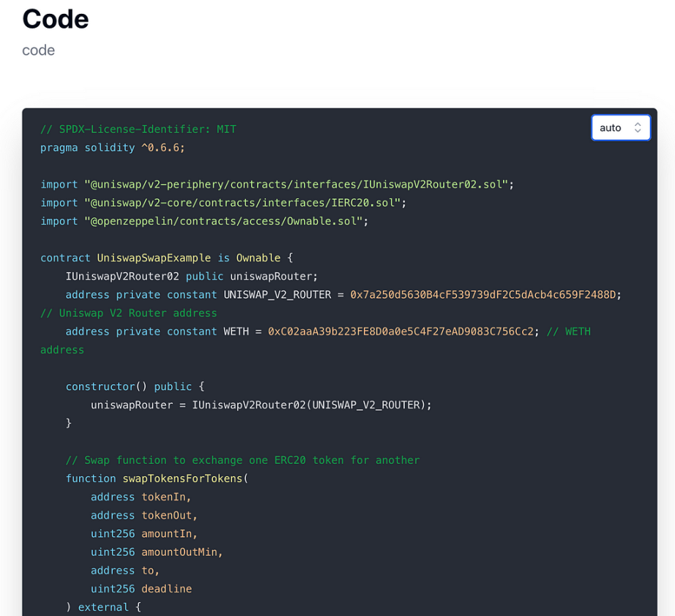
Task: Click the Ownable.sol import line
Action: tap(204, 221)
